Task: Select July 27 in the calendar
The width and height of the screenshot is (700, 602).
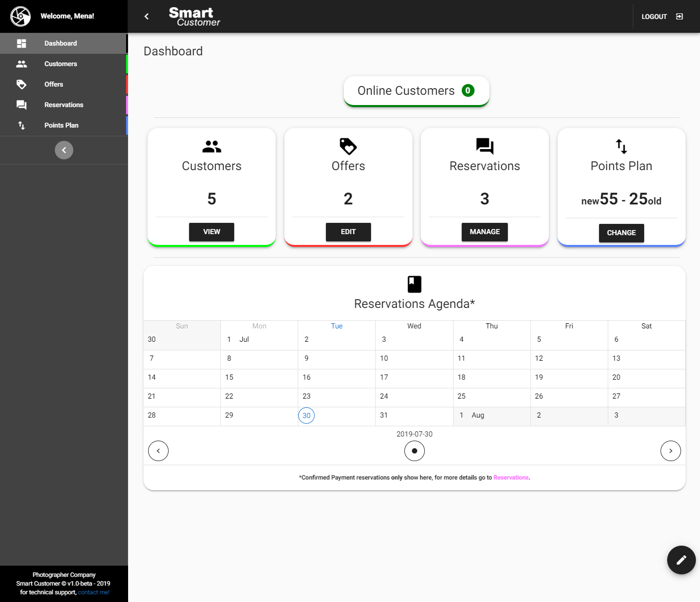Action: [x=616, y=397]
